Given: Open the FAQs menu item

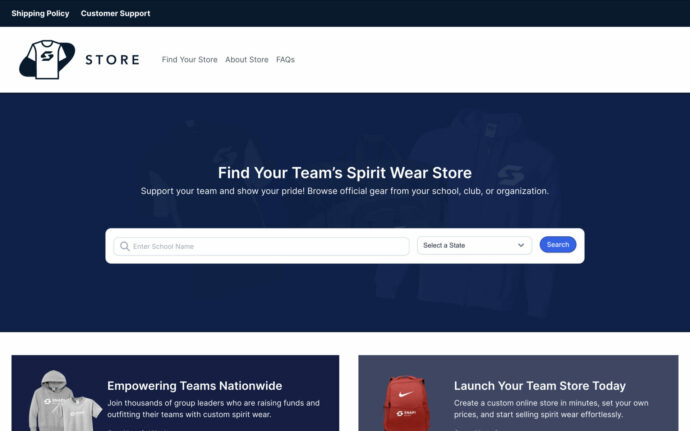Looking at the screenshot, I should pyautogui.click(x=285, y=59).
